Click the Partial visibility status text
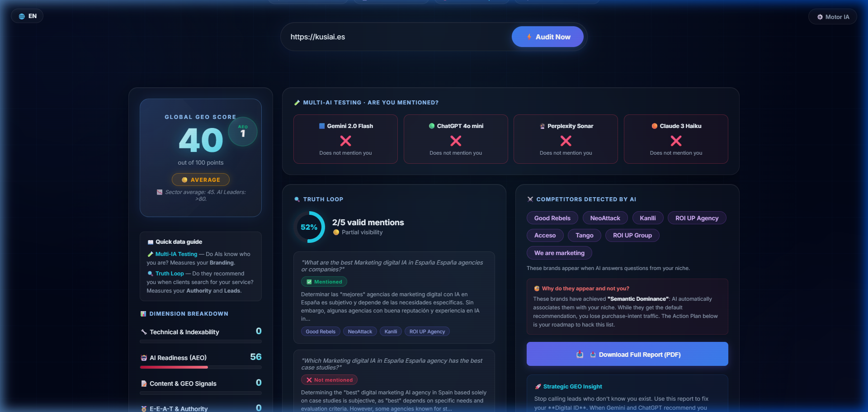The image size is (868, 412). 362,232
